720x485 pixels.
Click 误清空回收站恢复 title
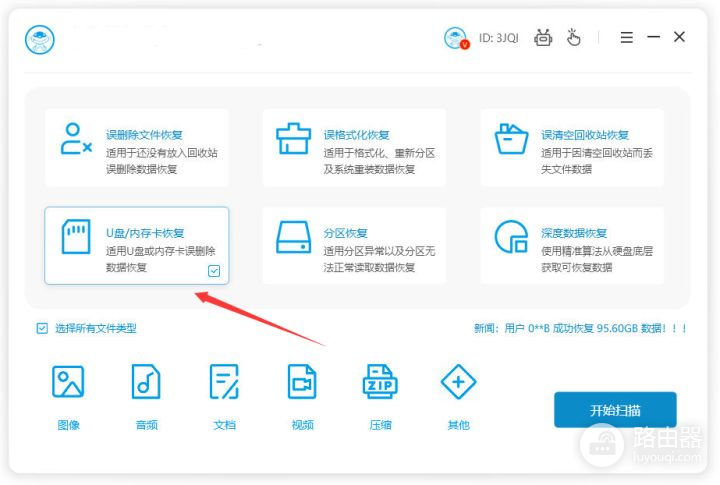(585, 135)
